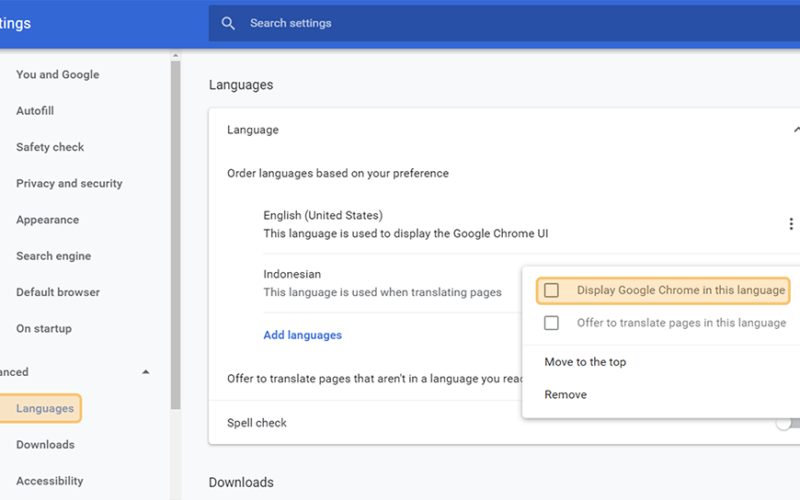Check Display Google Chrome in this language
Viewport: 800px width, 500px height.
(551, 290)
